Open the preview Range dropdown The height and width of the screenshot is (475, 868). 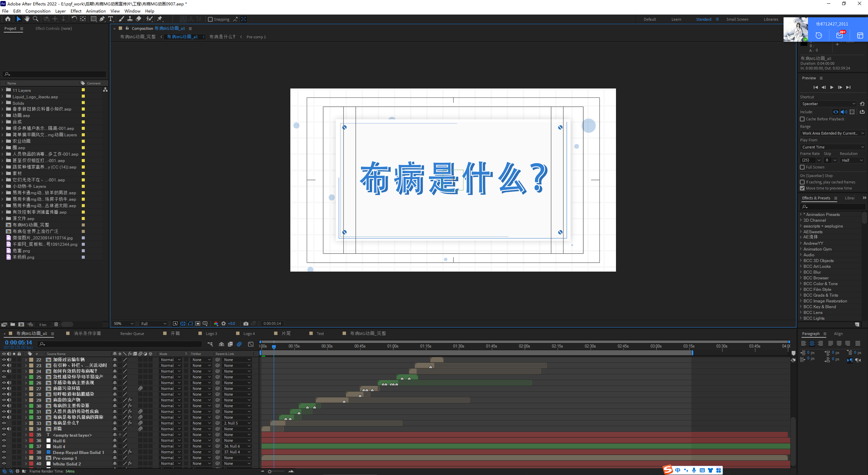click(833, 133)
